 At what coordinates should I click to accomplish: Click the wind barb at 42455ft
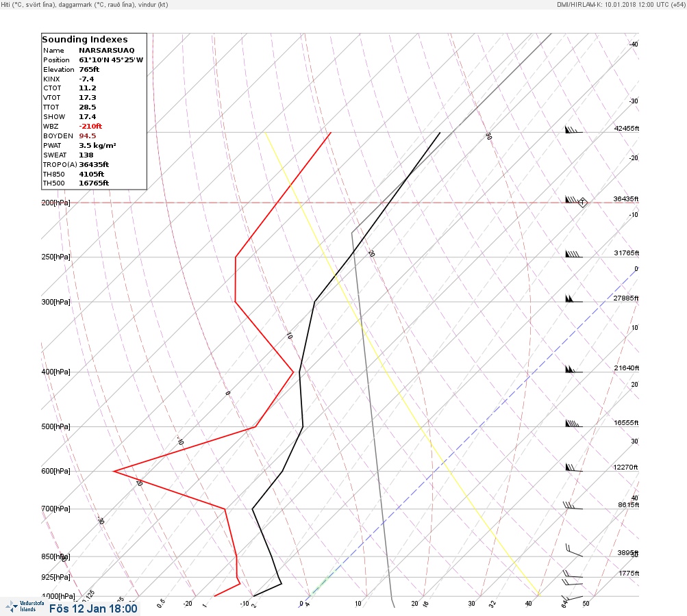coord(573,129)
